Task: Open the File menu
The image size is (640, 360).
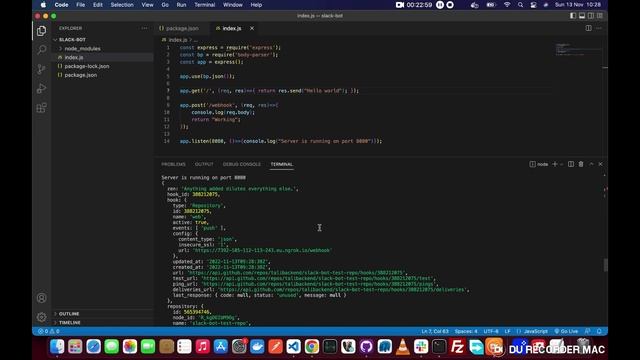Action: pos(81,5)
